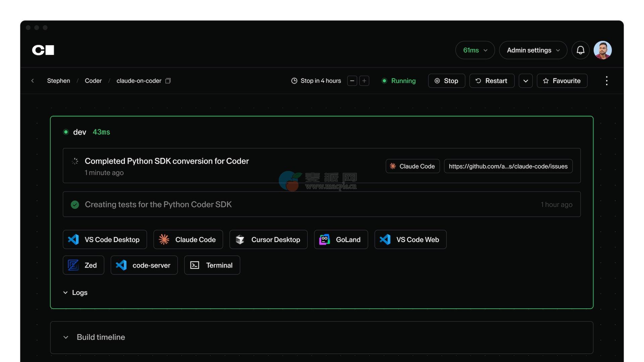Open code-server app

144,265
